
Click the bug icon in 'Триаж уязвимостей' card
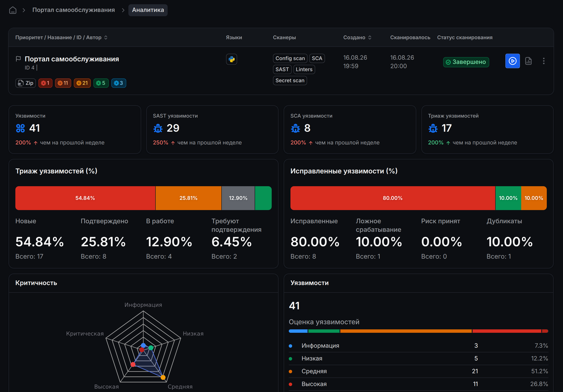point(433,128)
